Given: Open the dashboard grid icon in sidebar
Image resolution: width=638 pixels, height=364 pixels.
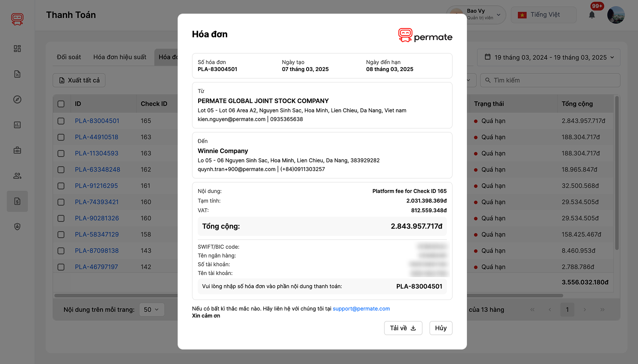Looking at the screenshot, I should (17, 49).
